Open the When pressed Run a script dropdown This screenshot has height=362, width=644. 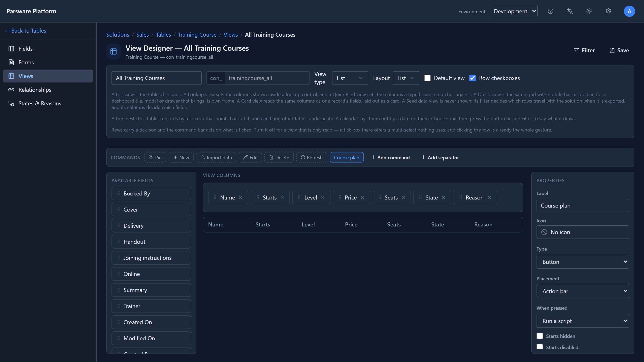[x=582, y=321]
